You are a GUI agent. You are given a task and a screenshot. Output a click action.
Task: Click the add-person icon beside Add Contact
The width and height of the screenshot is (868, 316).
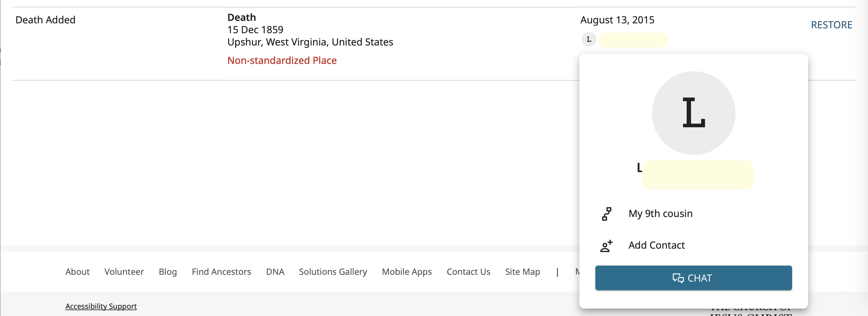[606, 246]
